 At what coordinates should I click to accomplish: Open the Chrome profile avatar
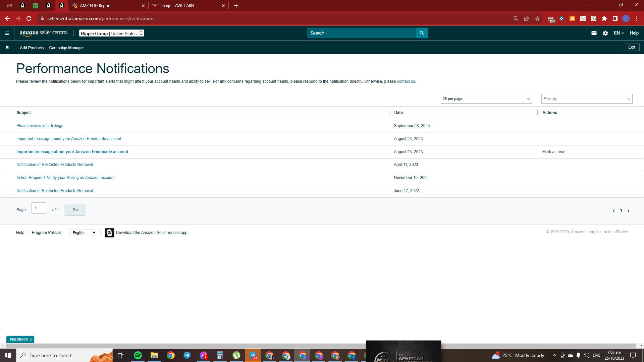tap(626, 18)
